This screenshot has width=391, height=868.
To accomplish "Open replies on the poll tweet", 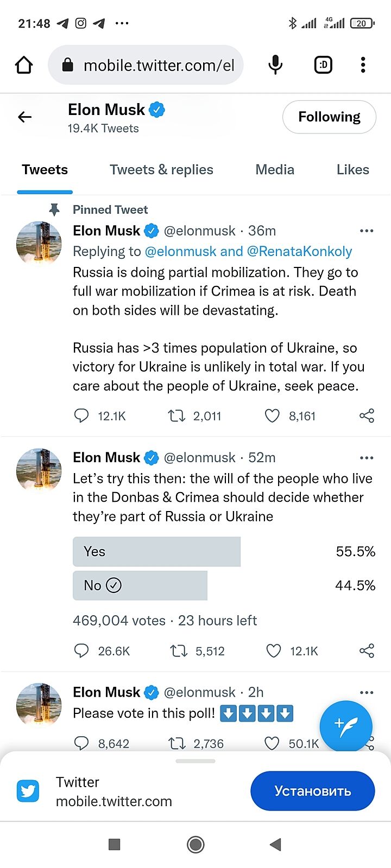I will [x=81, y=651].
